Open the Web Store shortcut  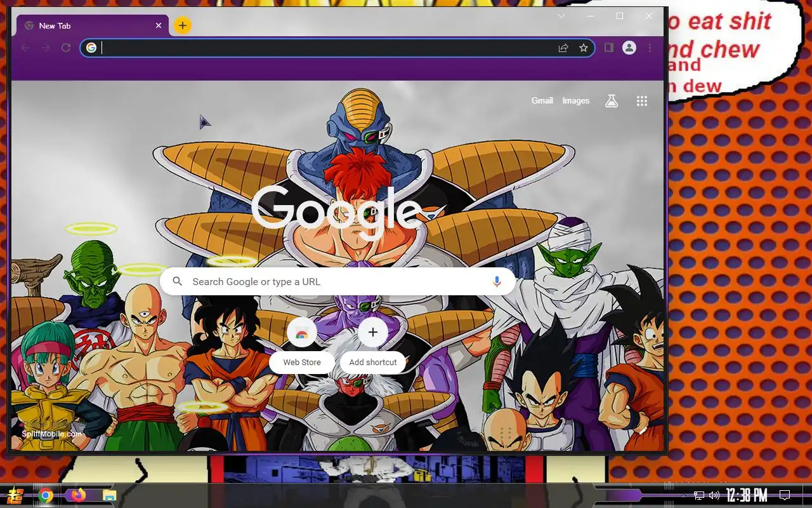coord(302,344)
